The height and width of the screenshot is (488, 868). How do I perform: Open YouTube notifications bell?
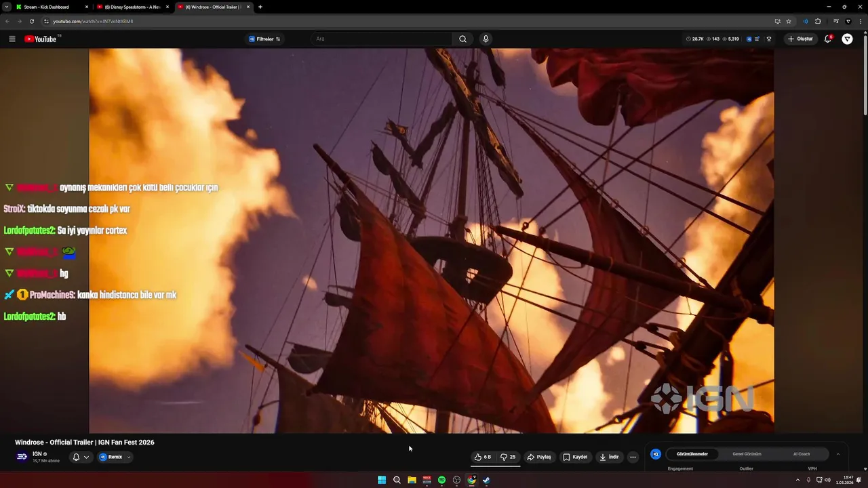point(828,39)
